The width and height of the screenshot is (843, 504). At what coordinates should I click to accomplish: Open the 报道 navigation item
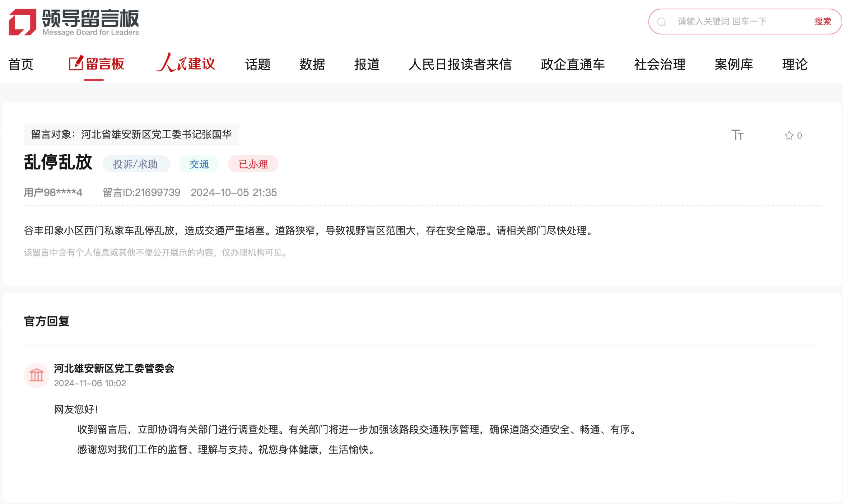(367, 65)
